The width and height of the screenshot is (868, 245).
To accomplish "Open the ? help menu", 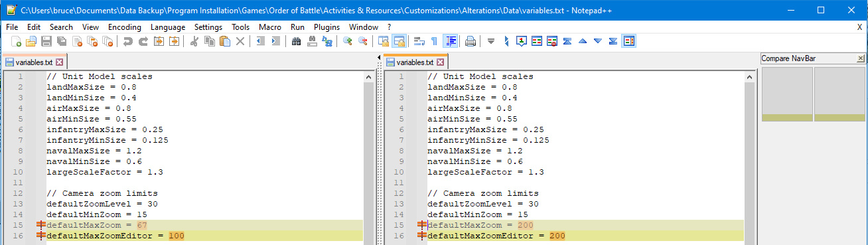I will coord(389,27).
